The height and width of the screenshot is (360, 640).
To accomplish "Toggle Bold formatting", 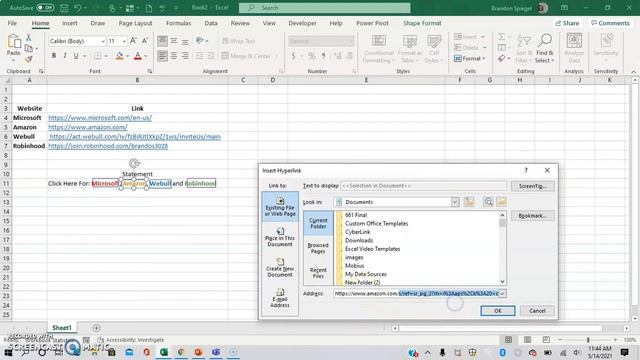I will pyautogui.click(x=53, y=56).
